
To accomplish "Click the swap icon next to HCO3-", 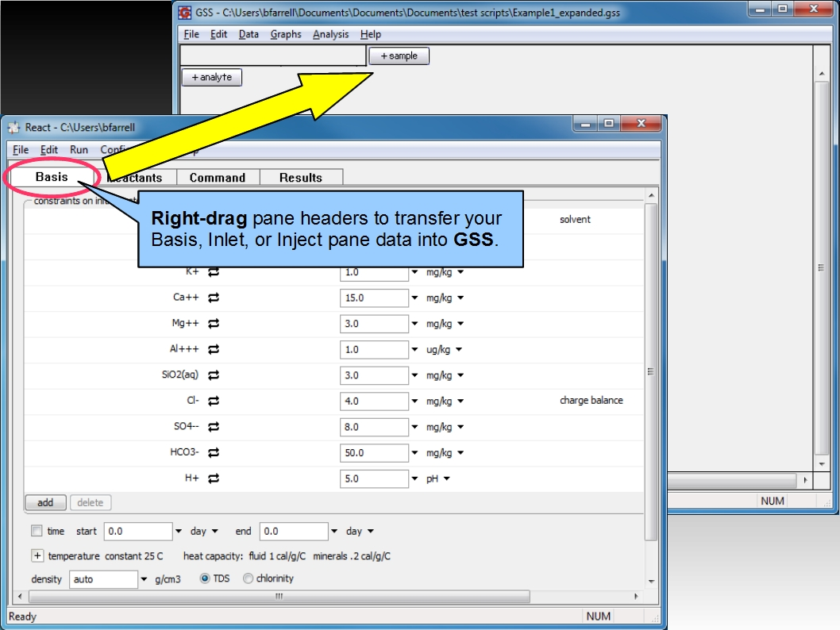I will 214,453.
